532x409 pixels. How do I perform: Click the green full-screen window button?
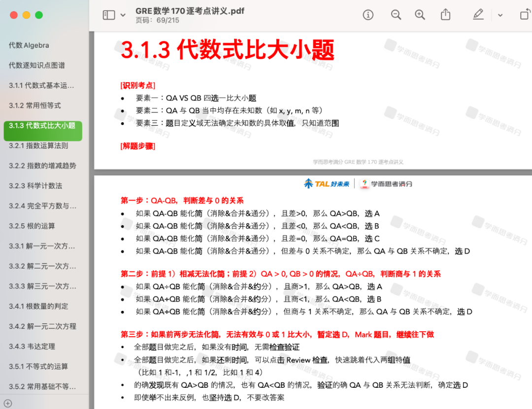point(38,15)
